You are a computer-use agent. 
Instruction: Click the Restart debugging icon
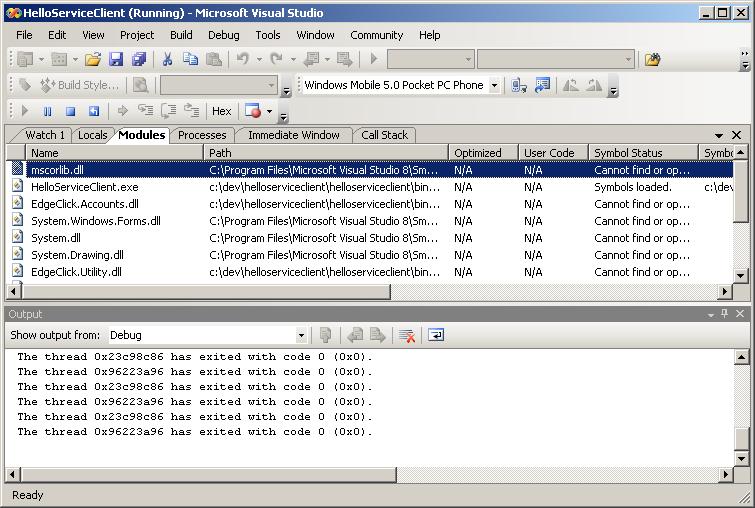[x=93, y=111]
